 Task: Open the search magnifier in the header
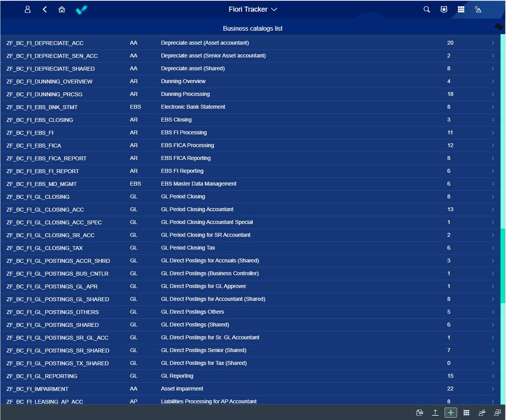427,9
